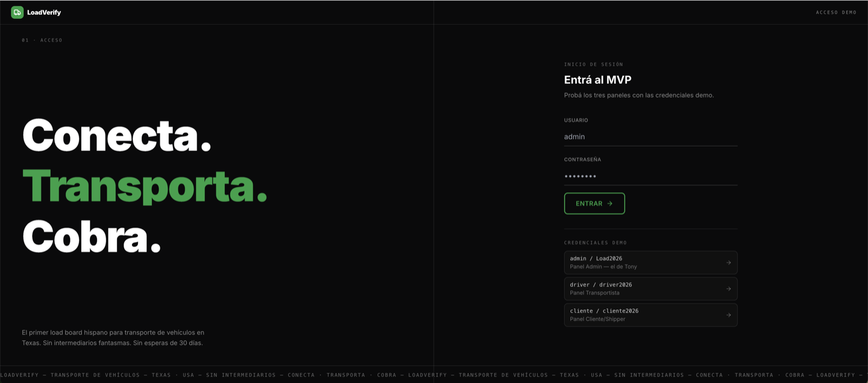Screen dimensions: 868x383
Task: Click the green LoadVerify truck logo icon
Action: point(17,12)
